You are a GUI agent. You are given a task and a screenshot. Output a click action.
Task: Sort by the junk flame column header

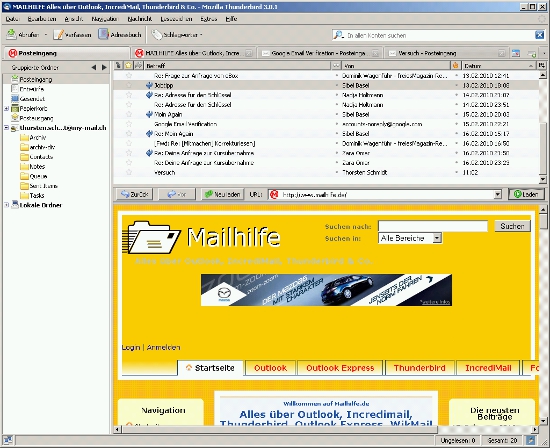pos(455,65)
